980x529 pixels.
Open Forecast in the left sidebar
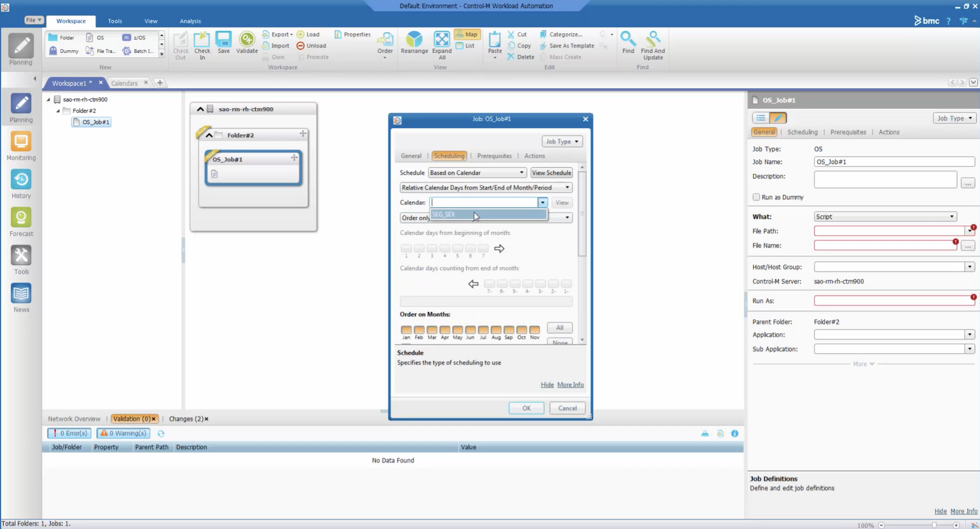[21, 223]
